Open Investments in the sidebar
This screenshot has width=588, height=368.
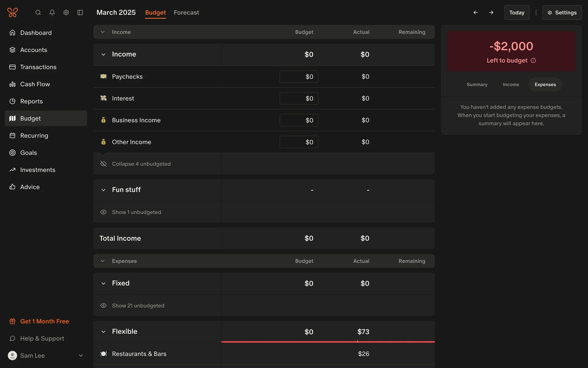(38, 170)
